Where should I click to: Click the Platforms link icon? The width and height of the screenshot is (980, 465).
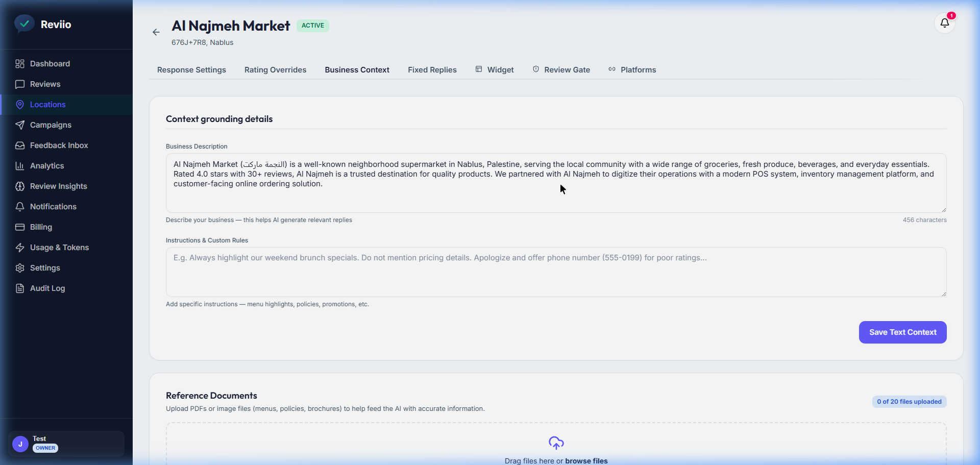coord(612,69)
